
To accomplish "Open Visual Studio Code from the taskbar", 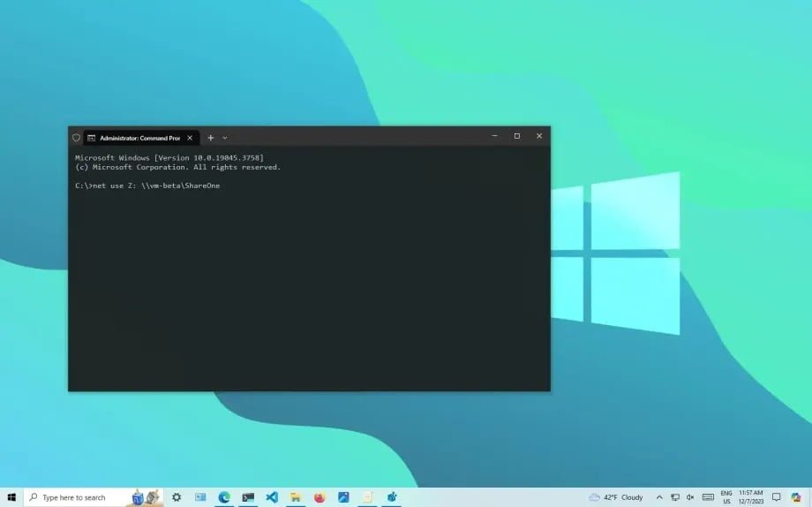I will tap(272, 497).
